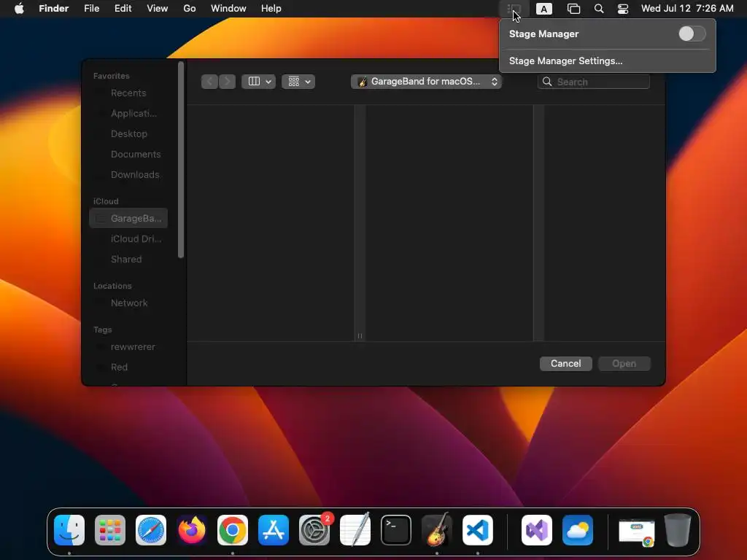Screen dimensions: 747x560
Task: Open the Edit menu
Action: coord(123,9)
